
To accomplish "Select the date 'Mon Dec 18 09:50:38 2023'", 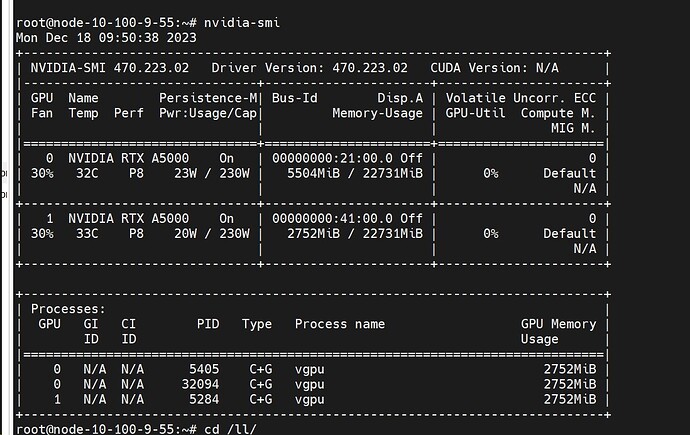I will (x=106, y=38).
